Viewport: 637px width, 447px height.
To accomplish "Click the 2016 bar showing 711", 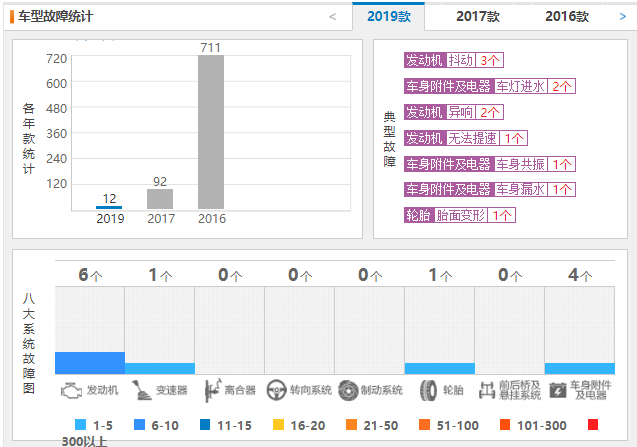I will click(211, 132).
